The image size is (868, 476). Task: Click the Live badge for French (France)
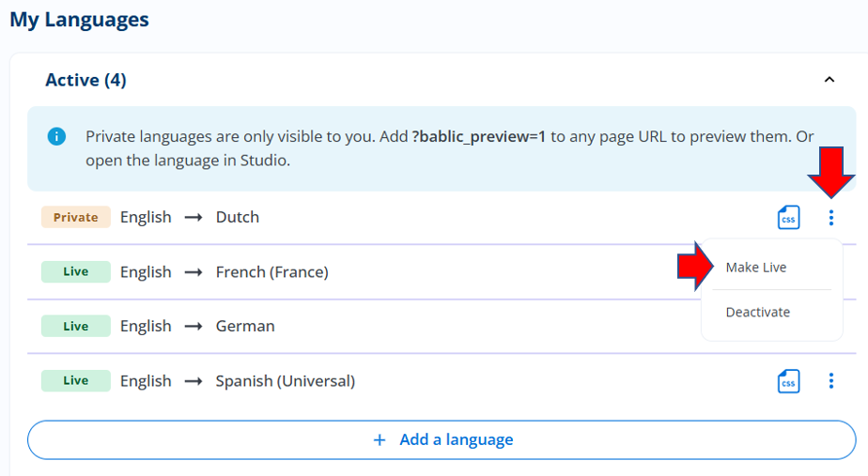click(x=76, y=271)
